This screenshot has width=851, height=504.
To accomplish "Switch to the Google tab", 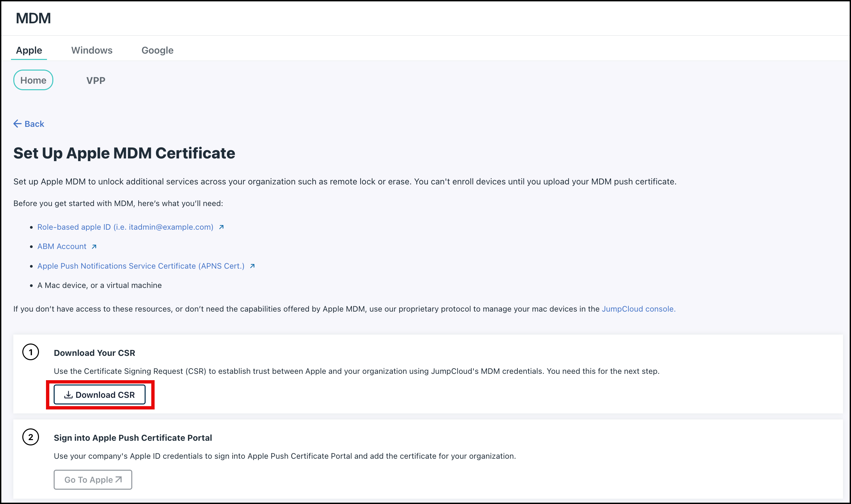I will coord(157,50).
